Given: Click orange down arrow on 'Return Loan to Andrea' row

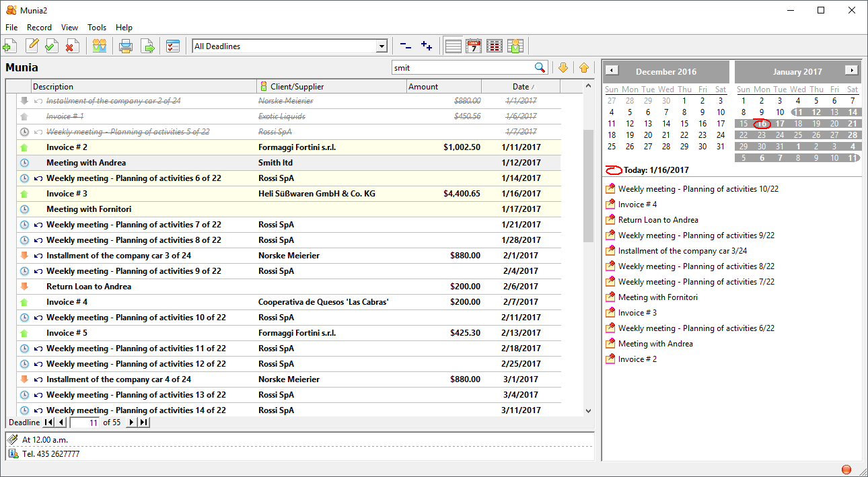Looking at the screenshot, I should [24, 287].
